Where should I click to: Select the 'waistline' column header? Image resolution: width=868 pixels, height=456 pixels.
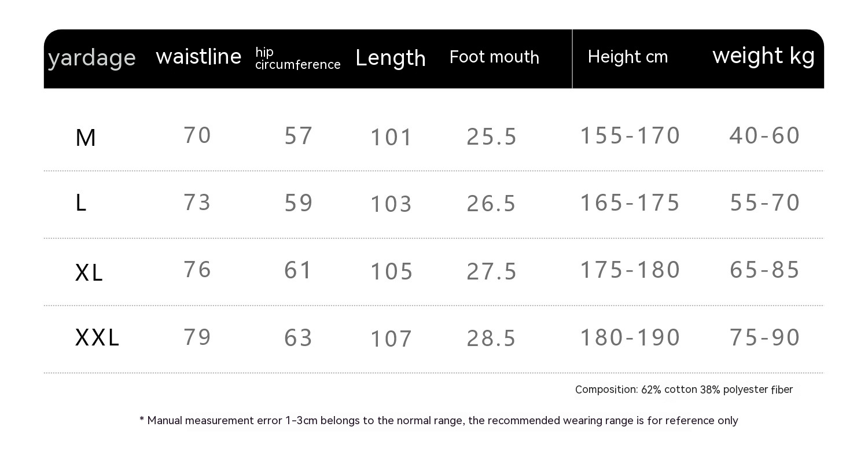[x=198, y=57]
